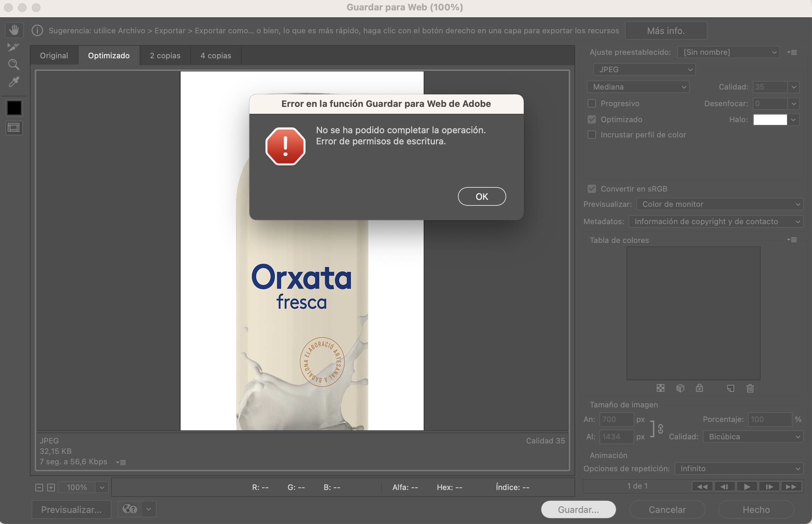The width and height of the screenshot is (812, 524).
Task: Click the Más info. button
Action: tap(665, 31)
